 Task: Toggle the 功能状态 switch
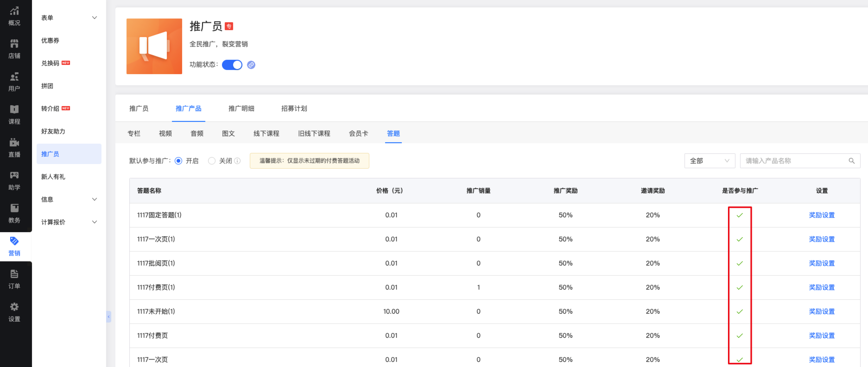(232, 65)
